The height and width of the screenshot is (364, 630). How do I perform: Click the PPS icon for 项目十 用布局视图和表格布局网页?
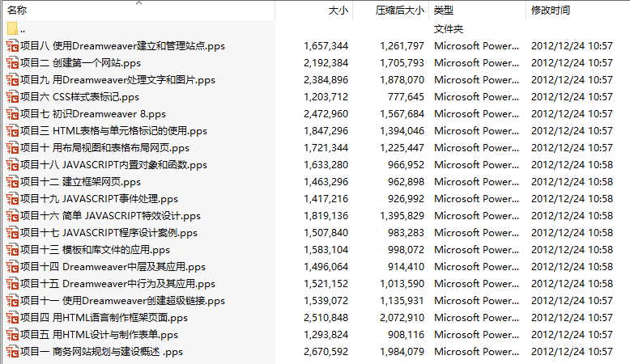coord(12,148)
